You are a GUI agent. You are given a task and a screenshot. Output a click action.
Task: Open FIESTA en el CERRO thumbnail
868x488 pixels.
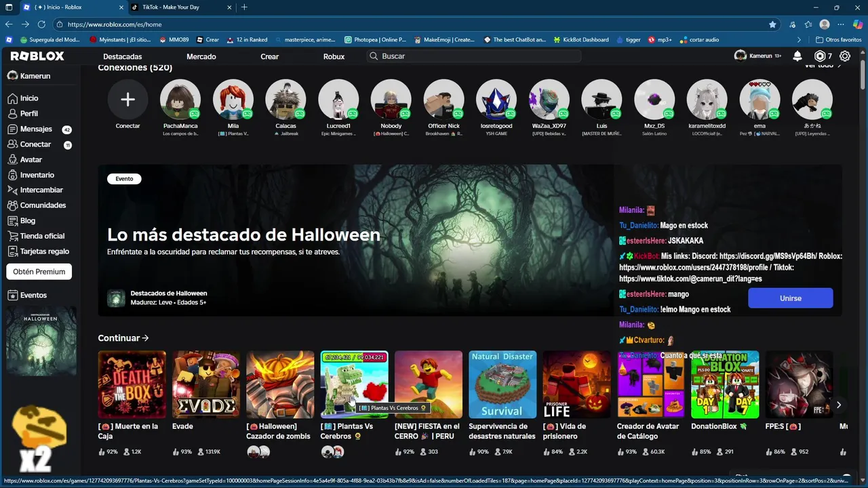click(x=429, y=384)
